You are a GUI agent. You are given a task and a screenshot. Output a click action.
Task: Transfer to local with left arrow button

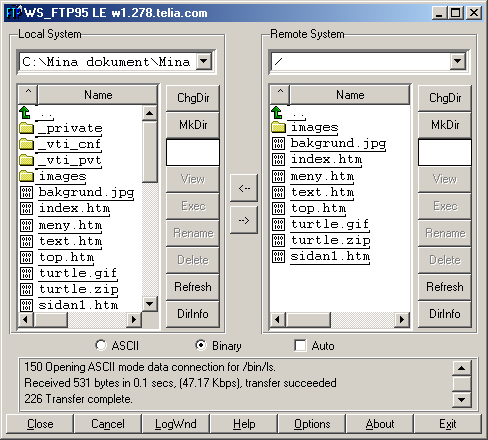(244, 188)
